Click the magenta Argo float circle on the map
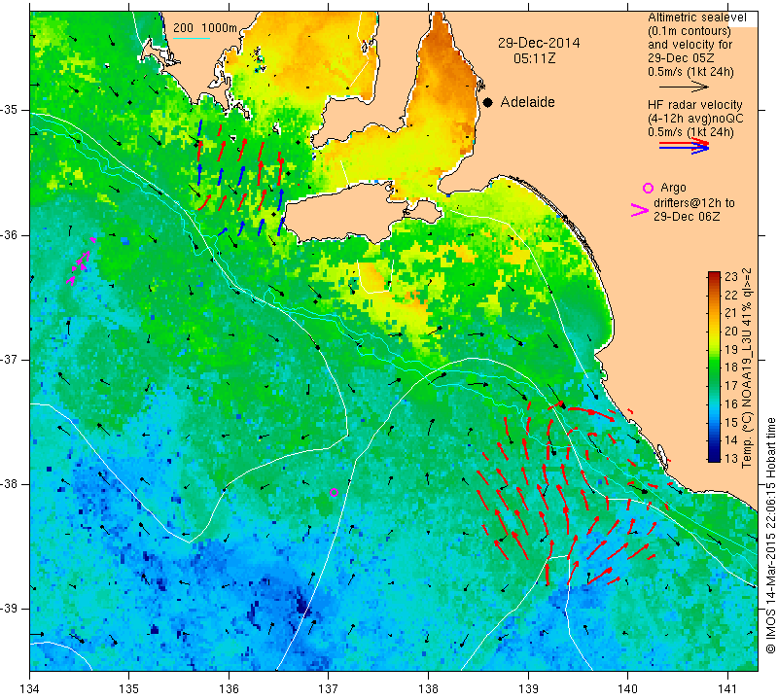Viewport: 778px width, 700px height. 334,492
